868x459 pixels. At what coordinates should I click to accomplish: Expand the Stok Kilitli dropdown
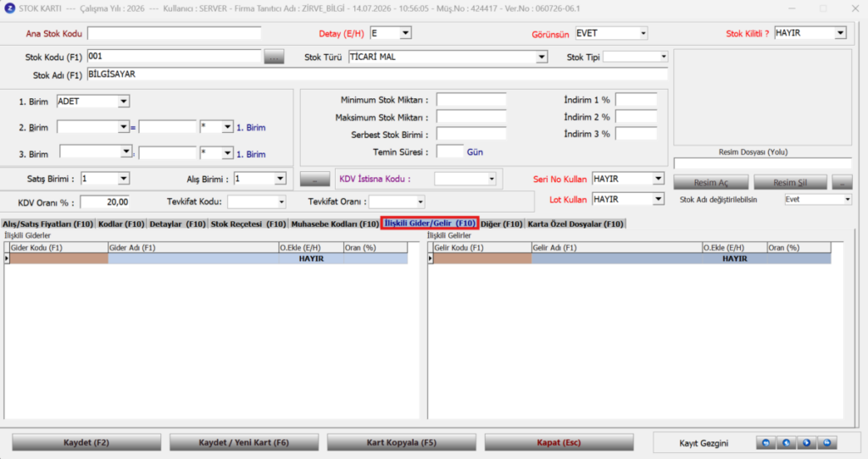pos(840,33)
